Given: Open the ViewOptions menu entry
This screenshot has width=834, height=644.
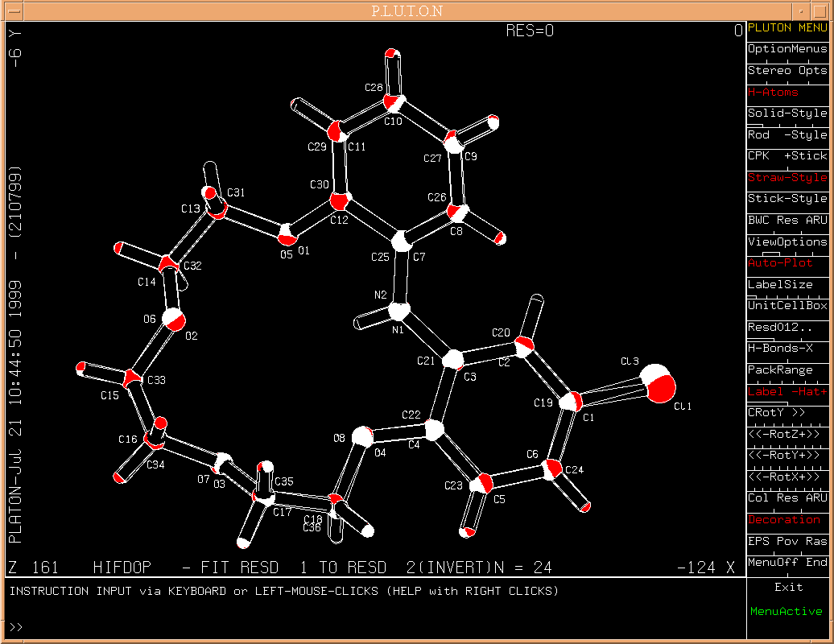Looking at the screenshot, I should [787, 242].
